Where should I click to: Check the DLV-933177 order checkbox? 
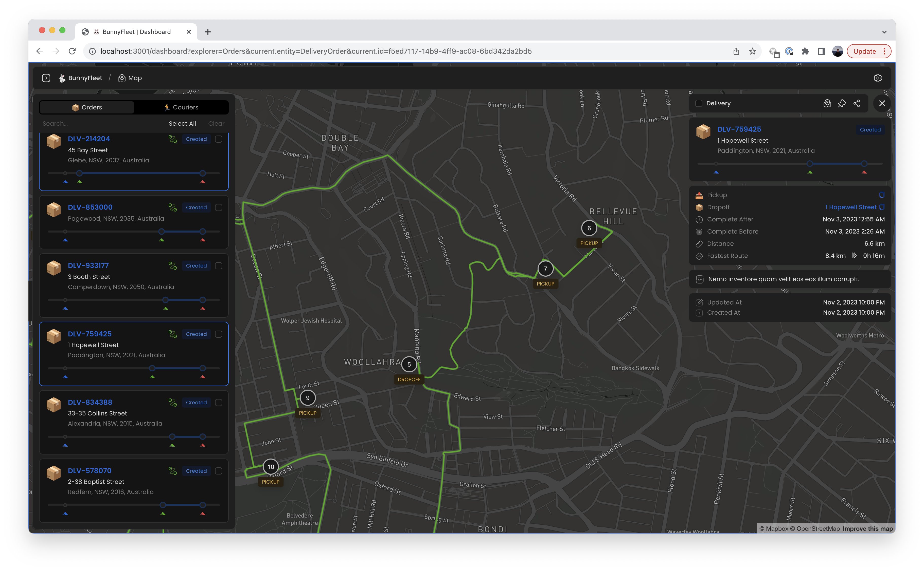coord(218,266)
